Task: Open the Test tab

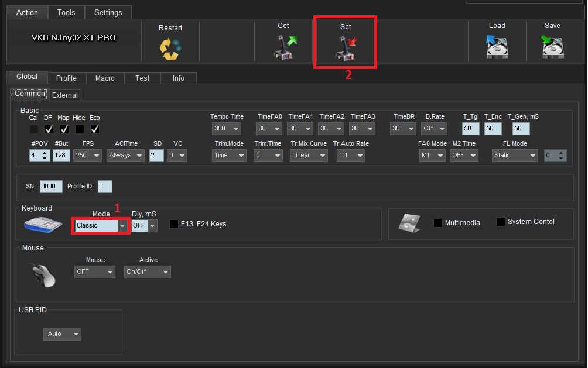Action: point(142,78)
